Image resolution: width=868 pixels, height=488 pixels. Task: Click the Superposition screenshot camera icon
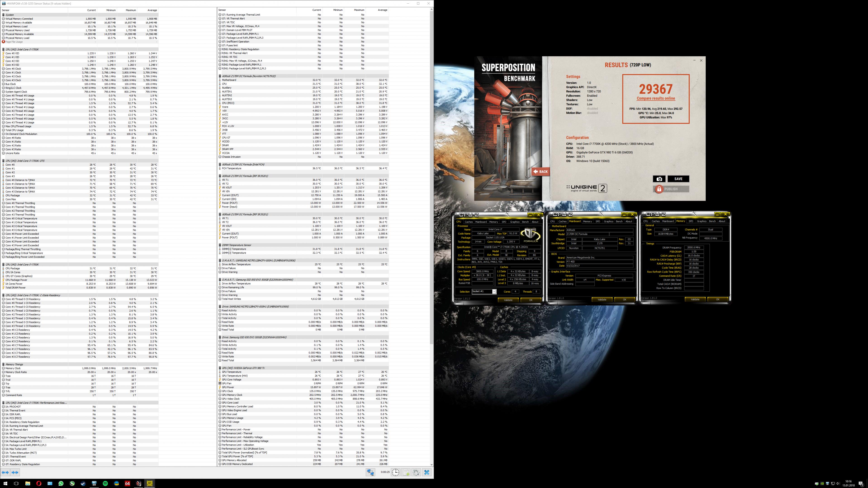pos(659,179)
